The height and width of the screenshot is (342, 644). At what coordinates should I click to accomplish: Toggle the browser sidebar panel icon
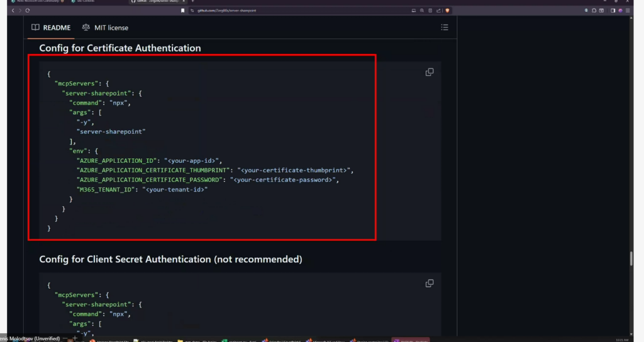[x=613, y=11]
